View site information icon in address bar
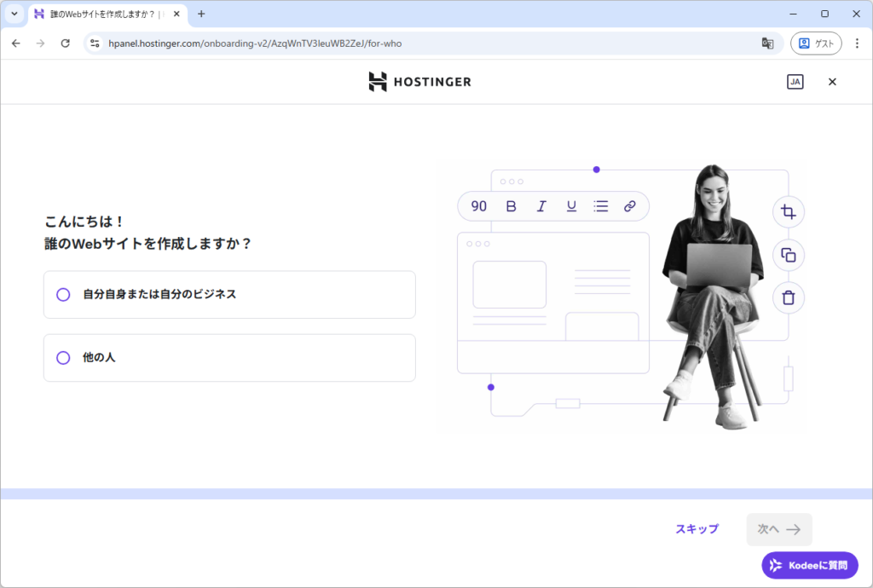Screen dimensions: 873x588 coord(95,43)
